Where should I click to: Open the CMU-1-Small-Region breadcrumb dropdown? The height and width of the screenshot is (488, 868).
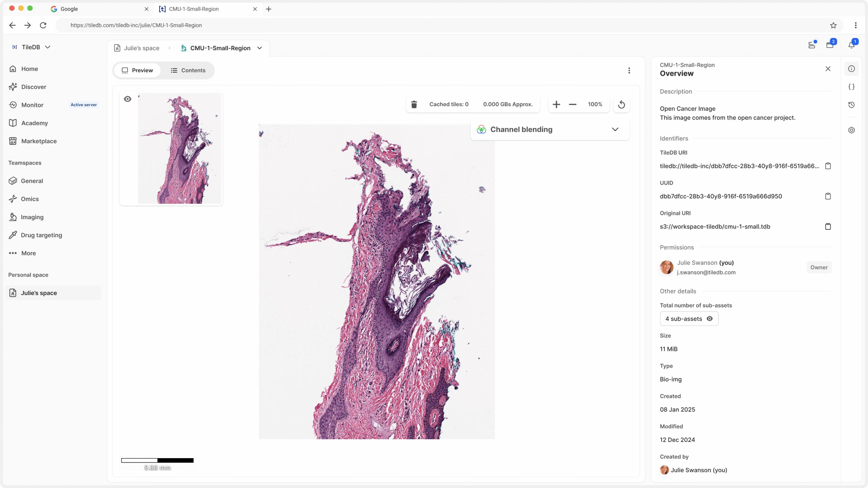point(260,48)
